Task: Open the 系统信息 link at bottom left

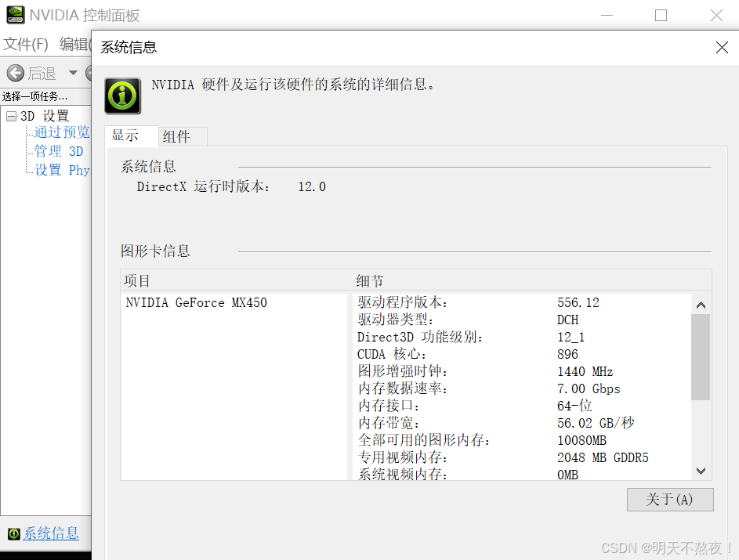Action: pyautogui.click(x=51, y=533)
